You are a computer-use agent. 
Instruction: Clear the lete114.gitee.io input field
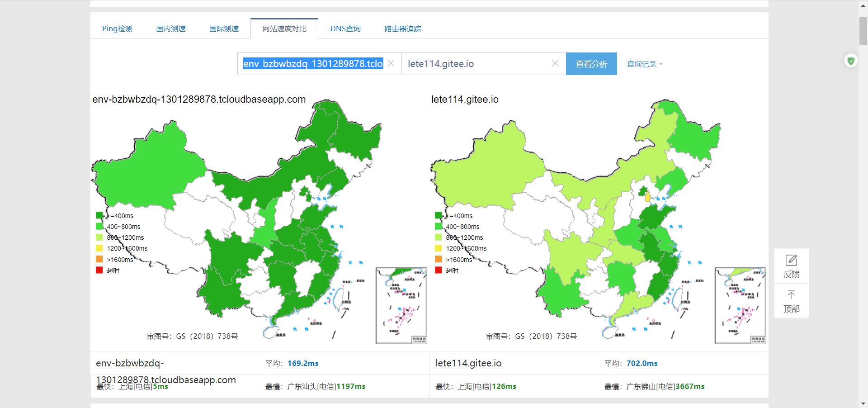[555, 64]
